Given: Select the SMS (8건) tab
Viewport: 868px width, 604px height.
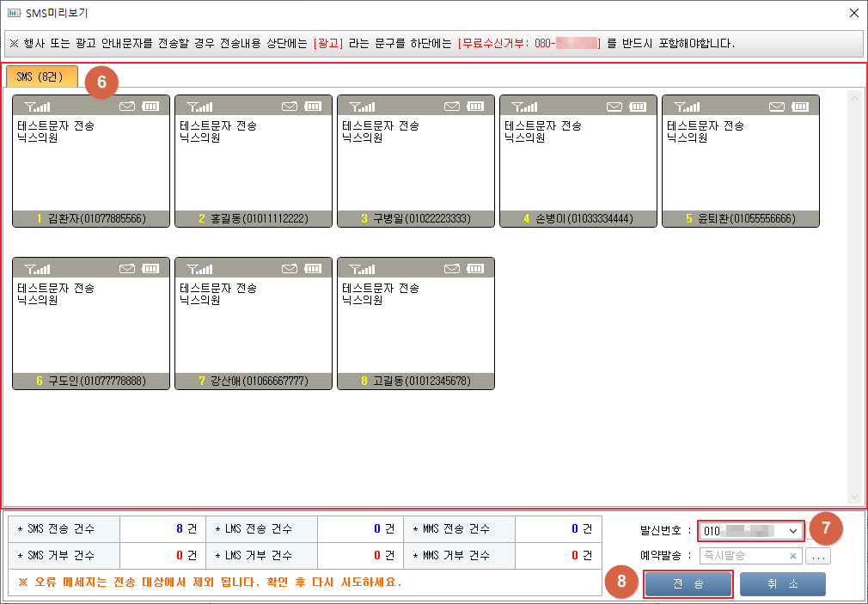Looking at the screenshot, I should pos(40,76).
